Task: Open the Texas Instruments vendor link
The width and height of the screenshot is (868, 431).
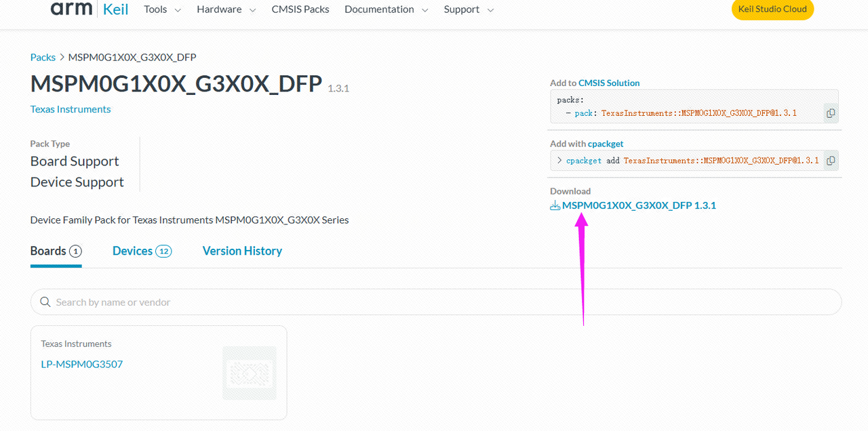Action: tap(71, 109)
